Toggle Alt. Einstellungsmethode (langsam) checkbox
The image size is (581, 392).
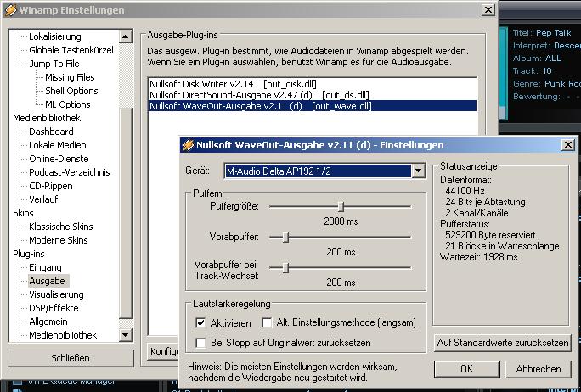(267, 322)
